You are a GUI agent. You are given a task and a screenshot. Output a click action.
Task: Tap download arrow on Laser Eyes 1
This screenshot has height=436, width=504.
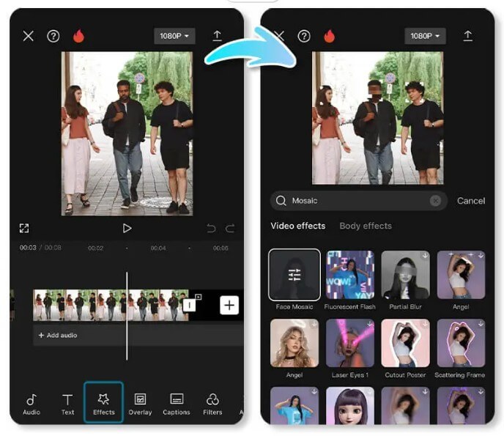pos(370,324)
